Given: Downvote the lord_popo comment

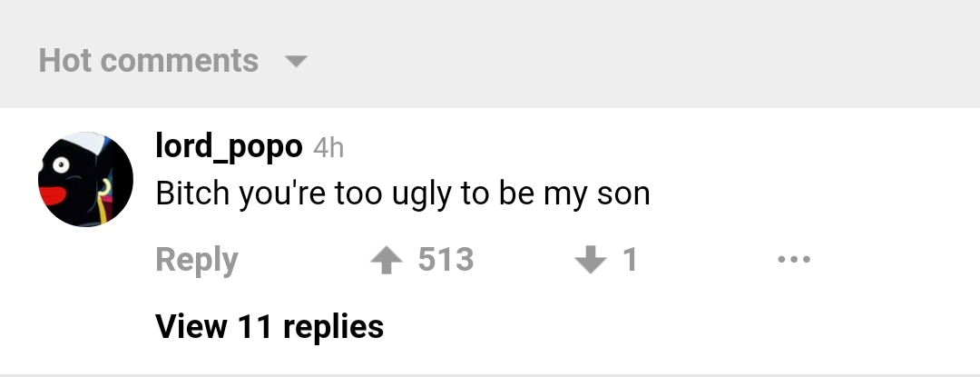Looking at the screenshot, I should pos(591,261).
